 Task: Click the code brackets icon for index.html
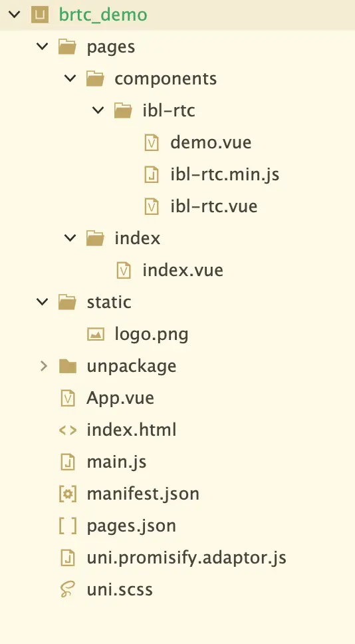(68, 430)
